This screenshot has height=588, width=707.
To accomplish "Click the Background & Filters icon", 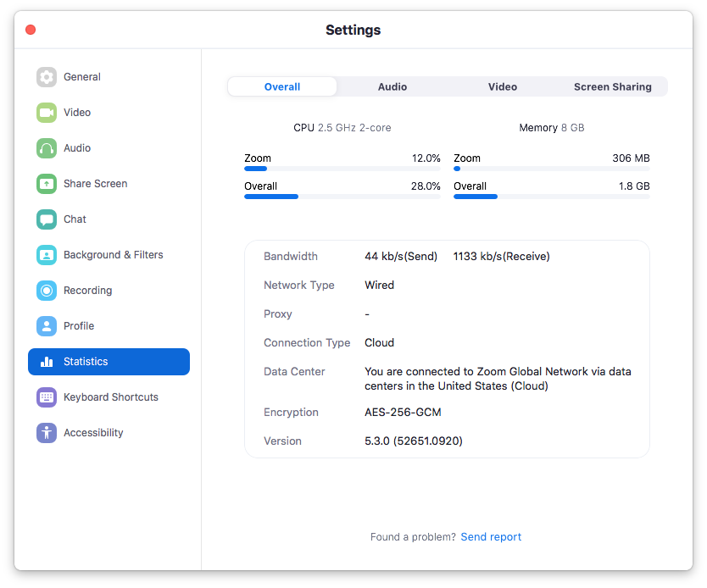I will click(47, 255).
